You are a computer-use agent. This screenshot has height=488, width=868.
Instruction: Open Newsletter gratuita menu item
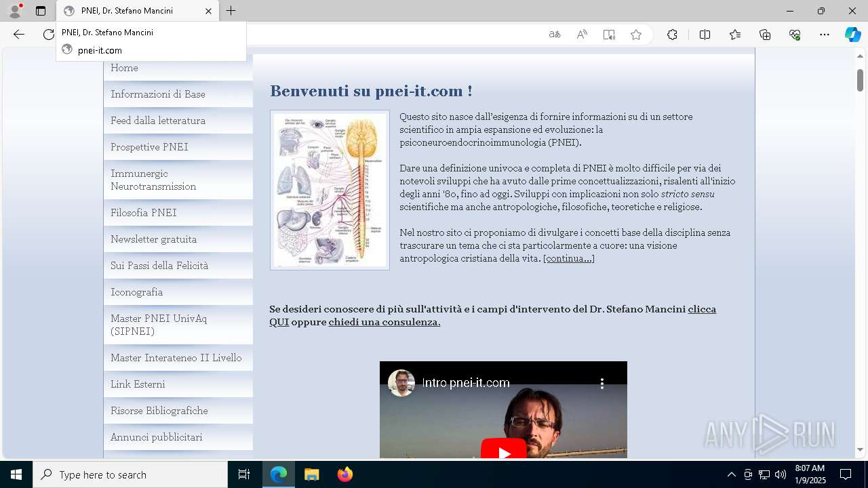pyautogui.click(x=178, y=239)
